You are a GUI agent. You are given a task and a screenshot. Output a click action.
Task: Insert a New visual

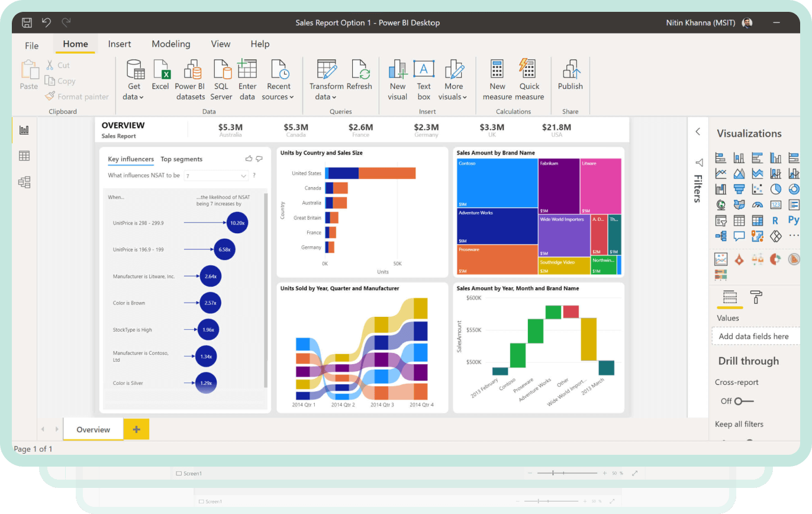click(x=397, y=80)
